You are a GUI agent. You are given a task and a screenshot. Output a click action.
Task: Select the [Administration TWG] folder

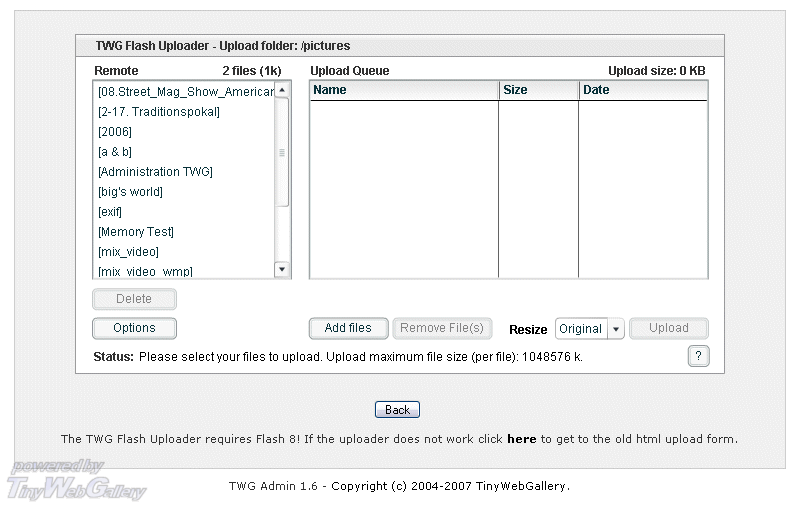pos(155,172)
